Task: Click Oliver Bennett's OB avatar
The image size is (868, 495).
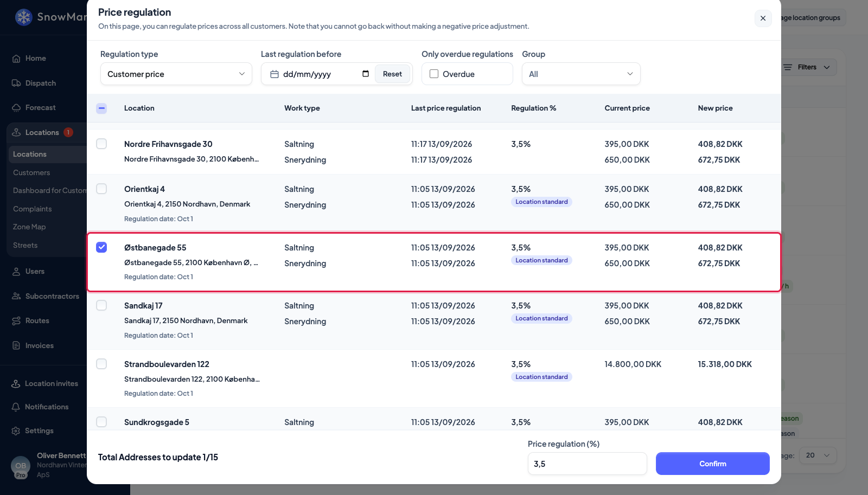Action: point(21,466)
